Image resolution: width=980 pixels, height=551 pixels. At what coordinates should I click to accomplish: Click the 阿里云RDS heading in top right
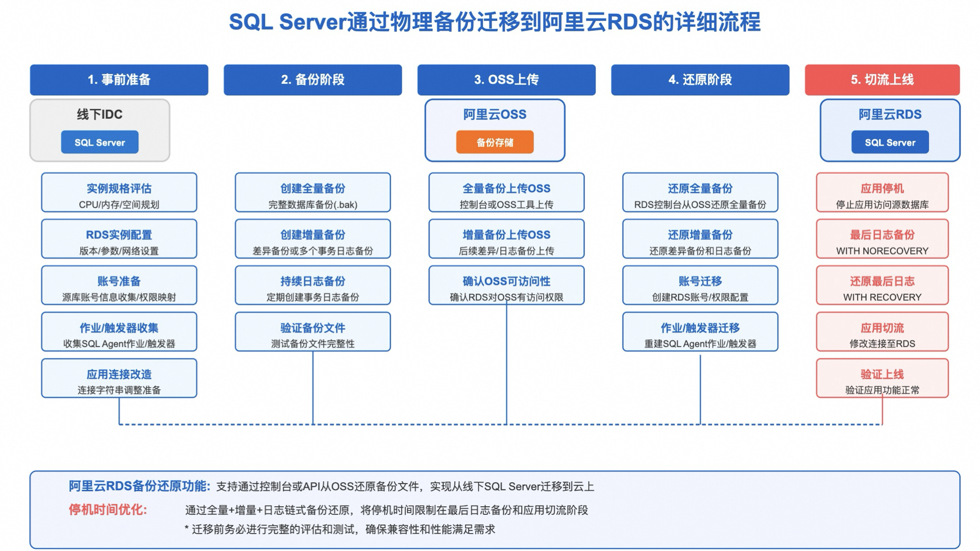(890, 114)
